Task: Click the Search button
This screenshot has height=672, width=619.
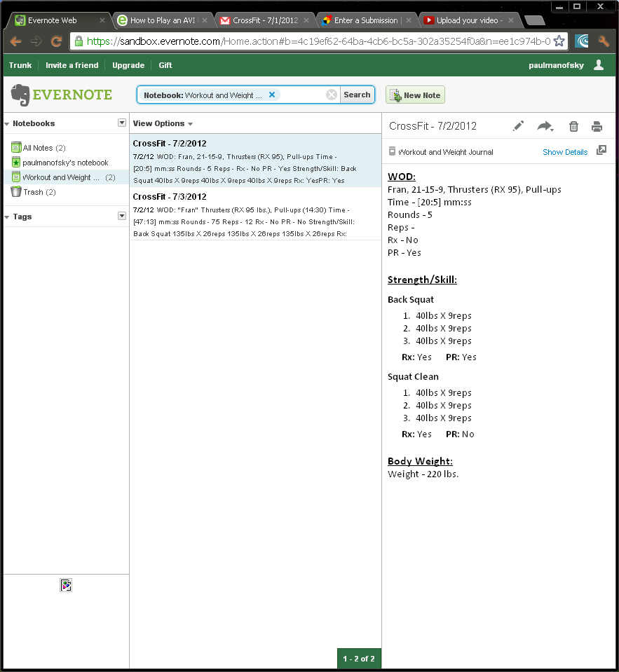Action: click(357, 95)
